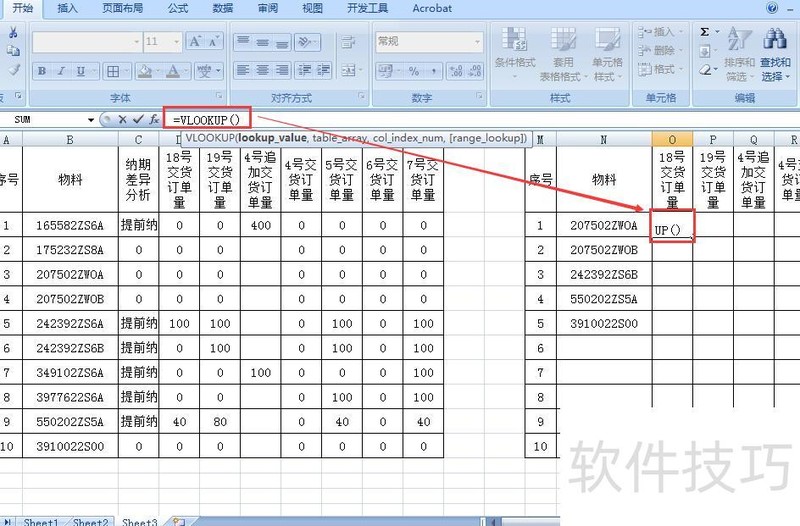This screenshot has width=800, height=526.
Task: Click the text Orientation icon
Action: click(307, 41)
